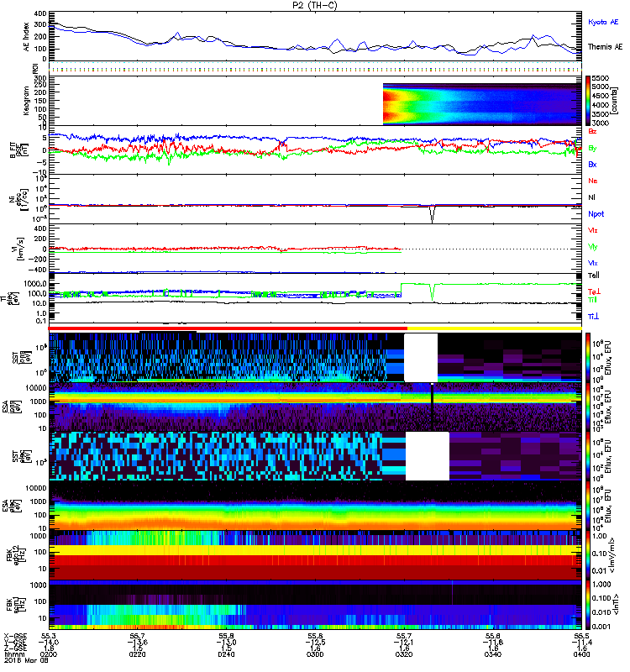Click the blue Bx legend label
630x672 pixels.
tap(592, 164)
